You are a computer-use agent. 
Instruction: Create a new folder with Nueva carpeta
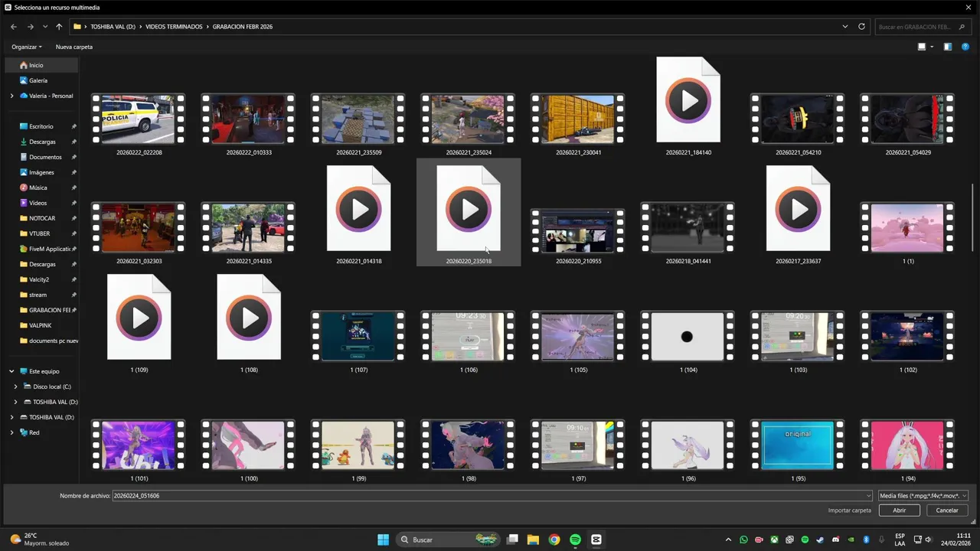pyautogui.click(x=74, y=47)
